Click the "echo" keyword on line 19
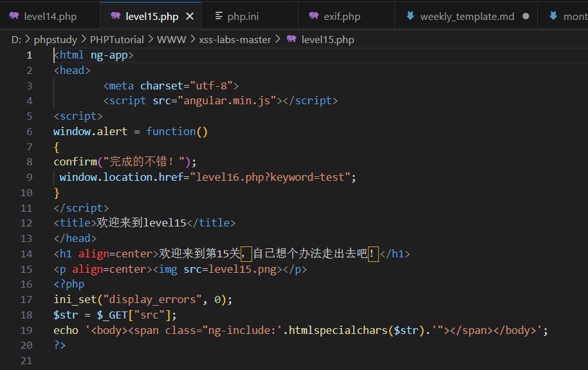This screenshot has height=370, width=588. point(66,331)
